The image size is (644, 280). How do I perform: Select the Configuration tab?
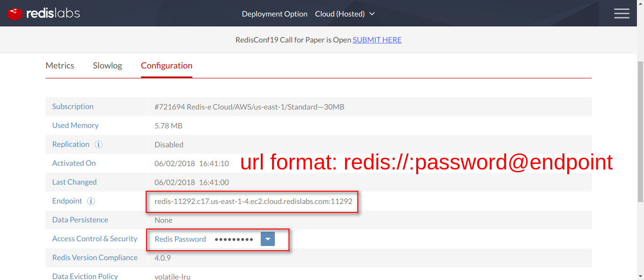pos(166,66)
